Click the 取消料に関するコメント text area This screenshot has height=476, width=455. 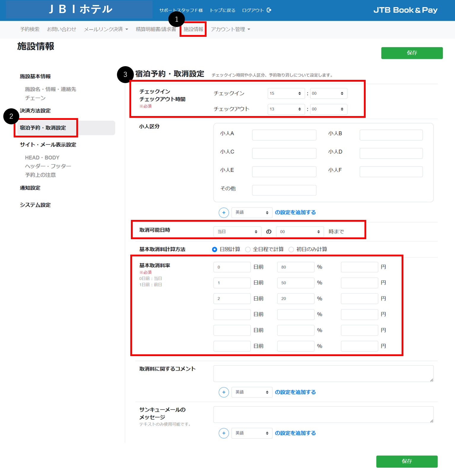(x=324, y=374)
